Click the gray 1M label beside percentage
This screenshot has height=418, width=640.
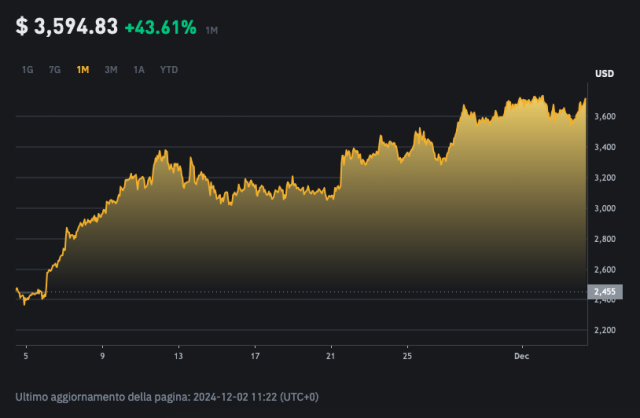[212, 31]
